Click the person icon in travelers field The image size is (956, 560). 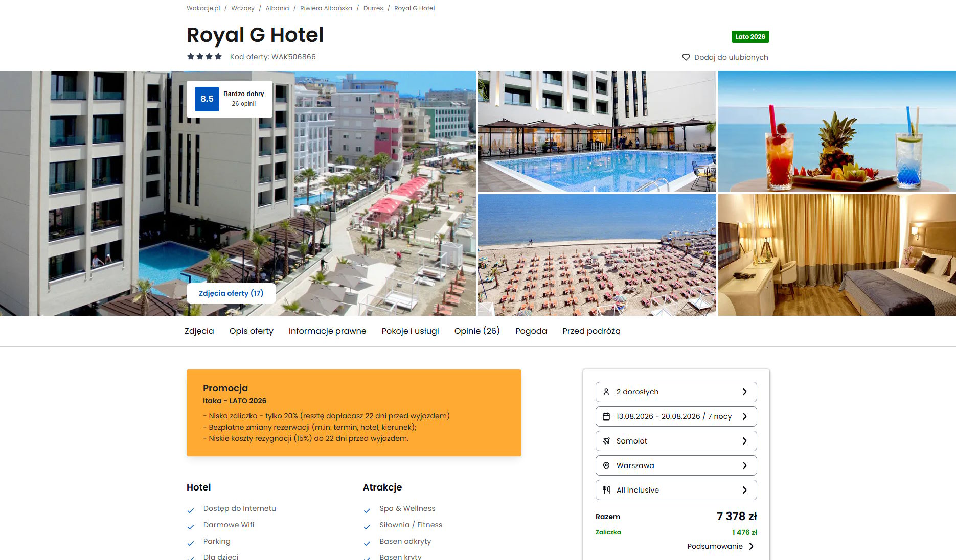point(606,392)
